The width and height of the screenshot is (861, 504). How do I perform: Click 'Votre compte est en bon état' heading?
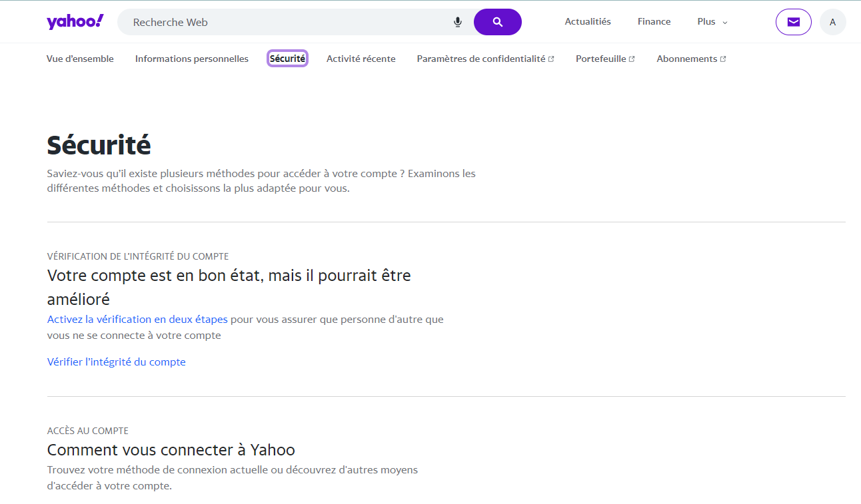pyautogui.click(x=229, y=286)
